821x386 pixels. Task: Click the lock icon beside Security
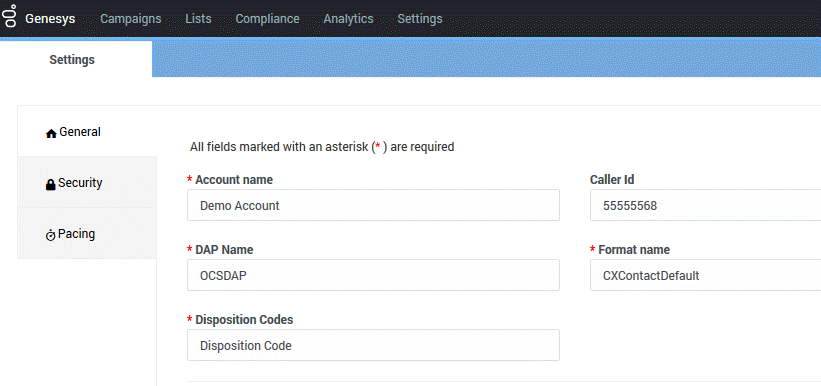coord(51,185)
